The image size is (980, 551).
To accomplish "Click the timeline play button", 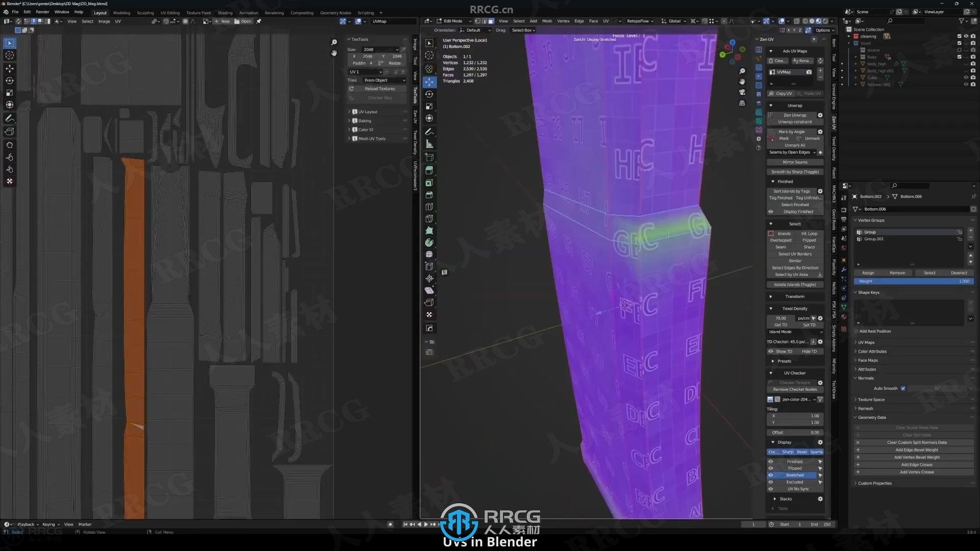I will (x=426, y=524).
